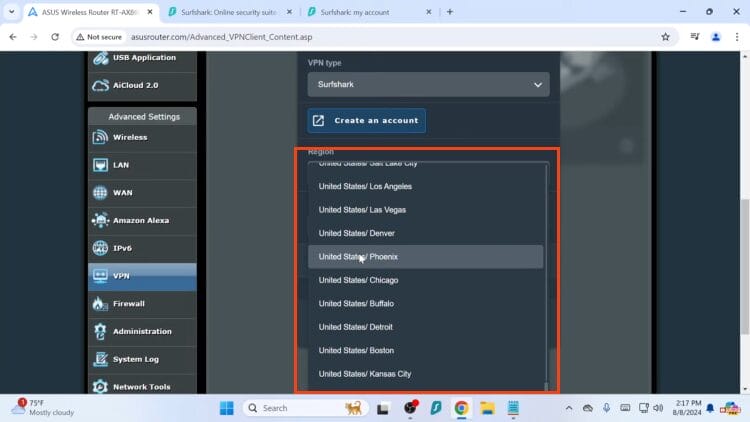
Task: Open the VPN sidebar icon
Action: [x=100, y=276]
